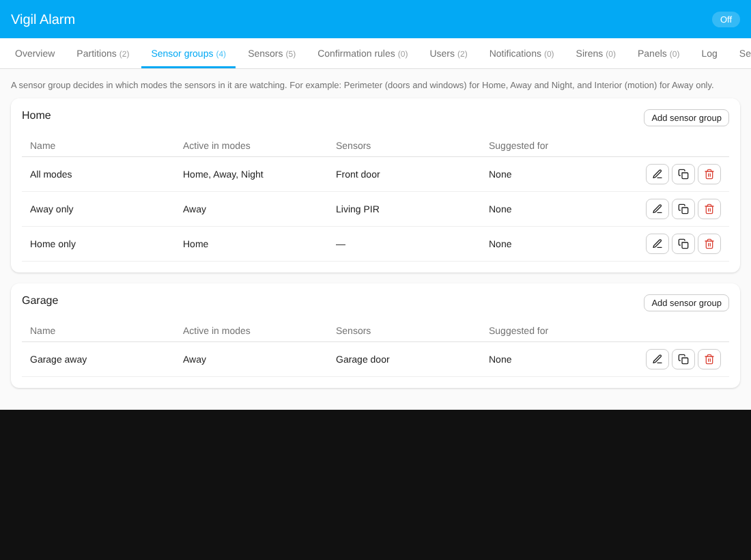Click the Front door sensor cell
The width and height of the screenshot is (751, 560).
[x=358, y=174]
